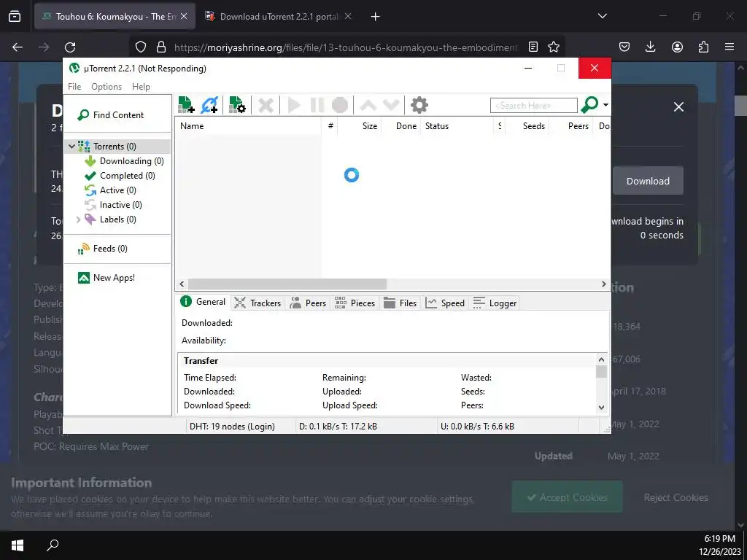
Task: Open the search provider dropdown arrow
Action: [x=605, y=105]
